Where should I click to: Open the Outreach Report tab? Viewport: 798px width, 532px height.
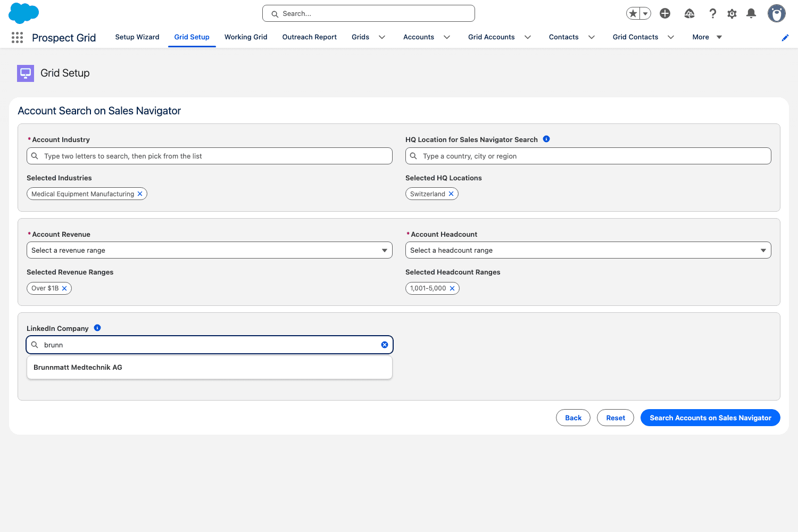click(310, 37)
